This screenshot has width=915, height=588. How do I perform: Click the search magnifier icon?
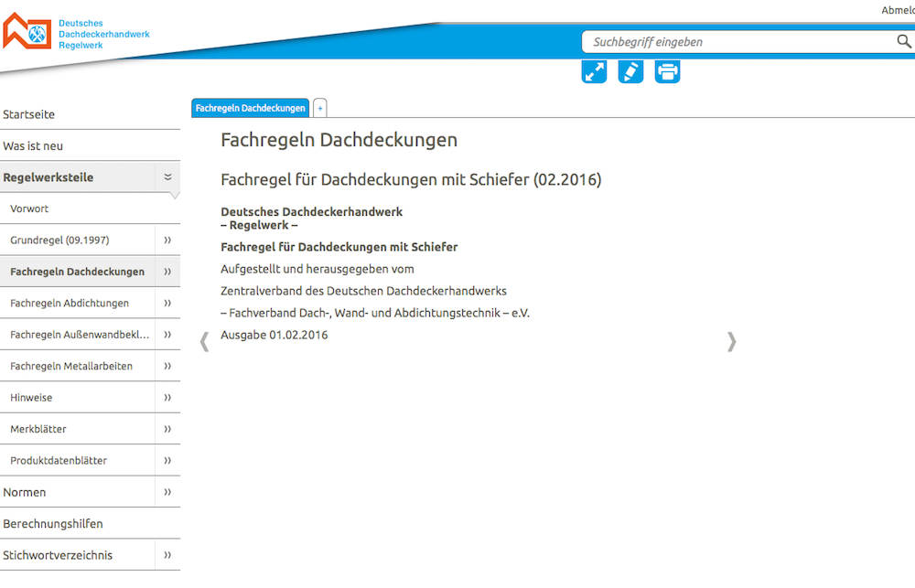[903, 41]
